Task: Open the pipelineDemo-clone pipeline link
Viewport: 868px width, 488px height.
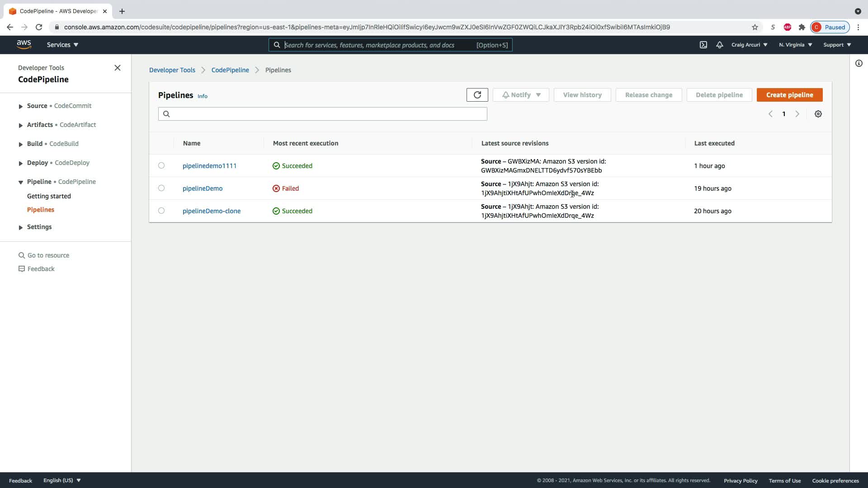Action: 211,211
